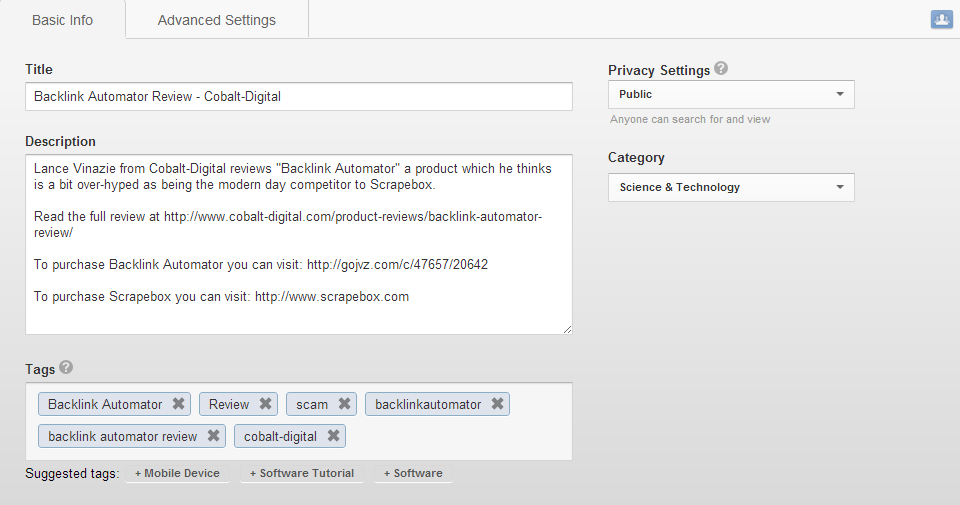Remove the backlink automator review tag
Viewport: 960px width, 505px height.
pos(213,436)
